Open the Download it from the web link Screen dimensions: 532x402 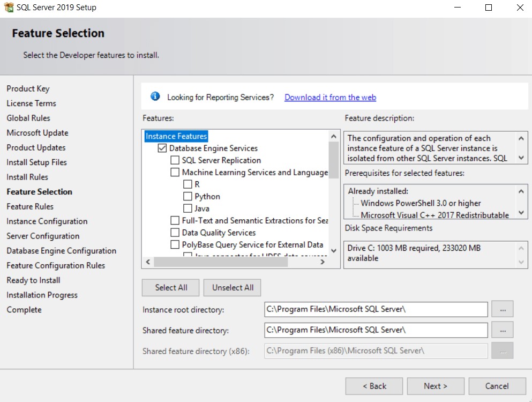click(x=330, y=97)
